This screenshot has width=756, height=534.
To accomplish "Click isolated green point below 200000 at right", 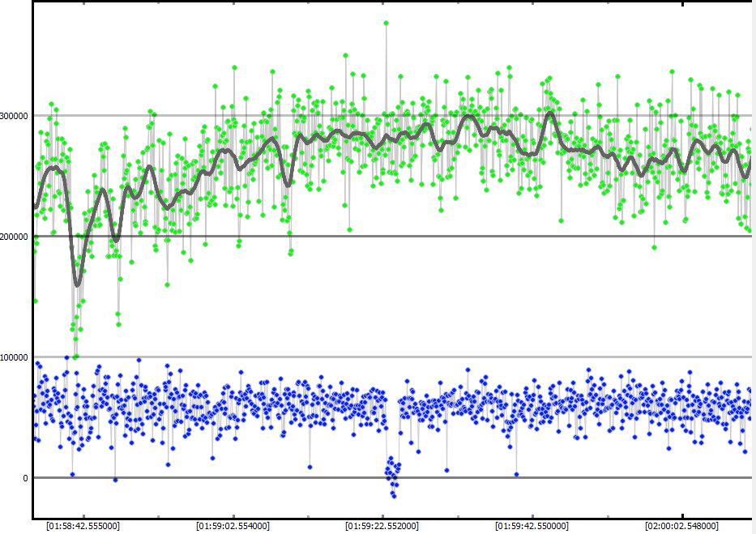I will pos(654,247).
